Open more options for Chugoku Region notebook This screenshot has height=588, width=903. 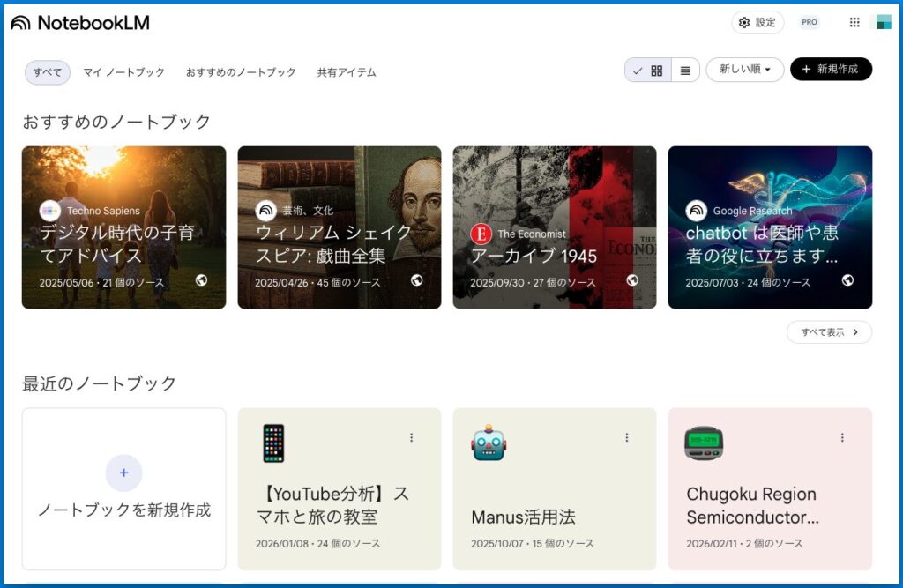coord(842,437)
